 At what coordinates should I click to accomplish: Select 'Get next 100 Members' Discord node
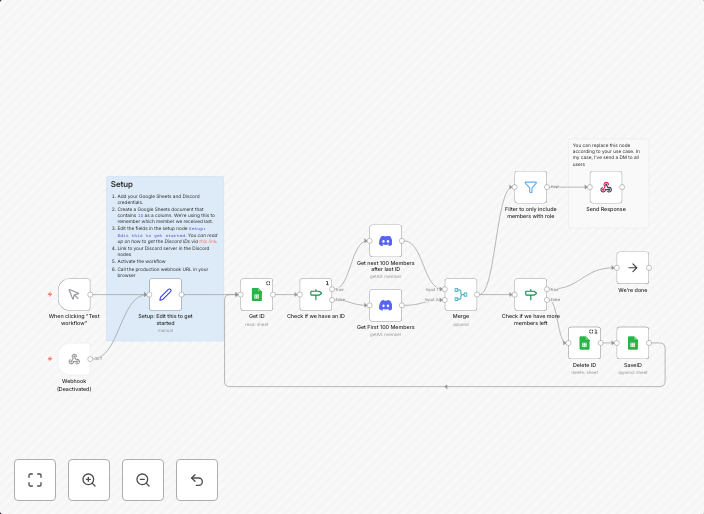385,240
